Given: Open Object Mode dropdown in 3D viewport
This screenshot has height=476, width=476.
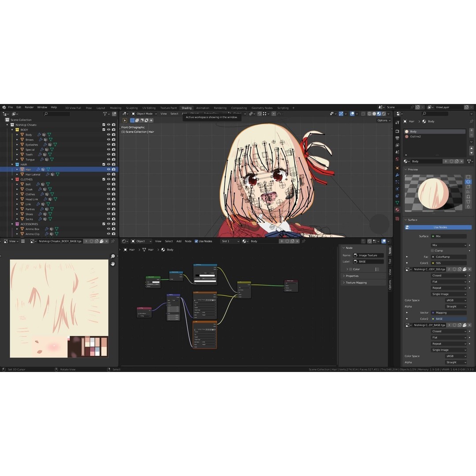Looking at the screenshot, I should pos(144,114).
